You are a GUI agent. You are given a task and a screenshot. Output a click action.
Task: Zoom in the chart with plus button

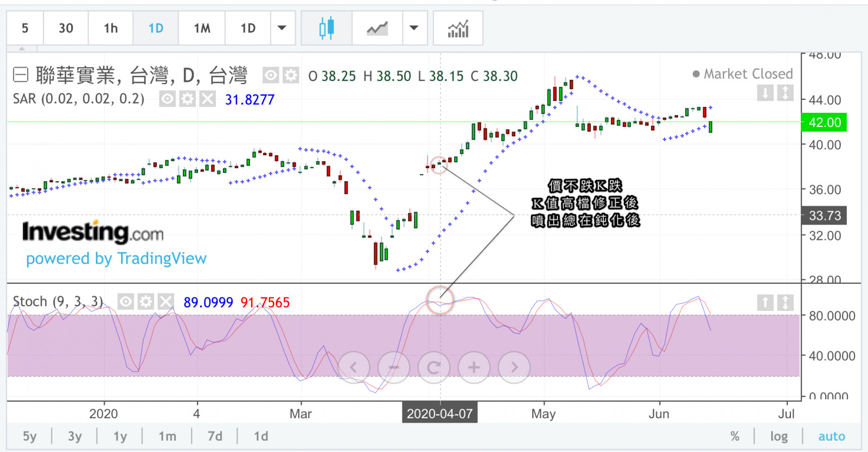[474, 367]
